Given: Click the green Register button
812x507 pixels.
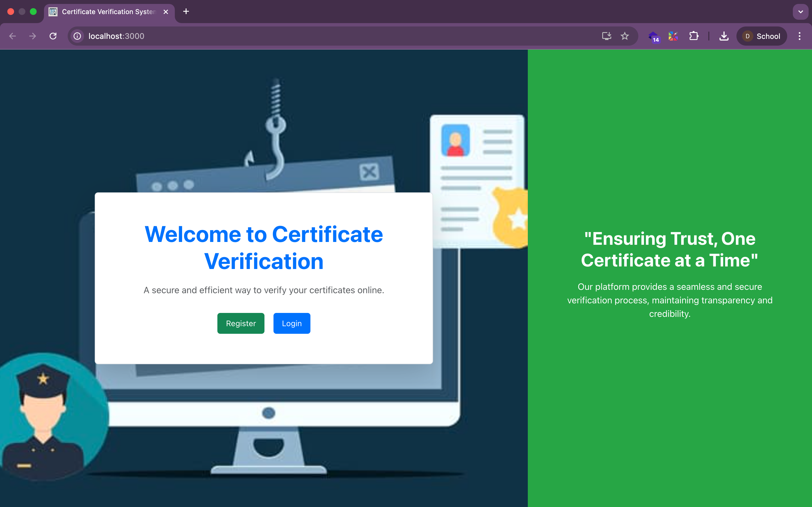Looking at the screenshot, I should point(240,323).
